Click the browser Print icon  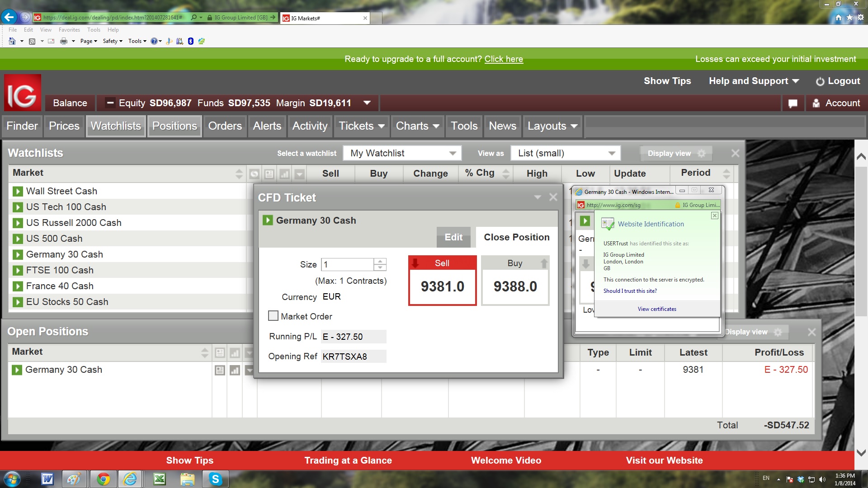tap(64, 41)
